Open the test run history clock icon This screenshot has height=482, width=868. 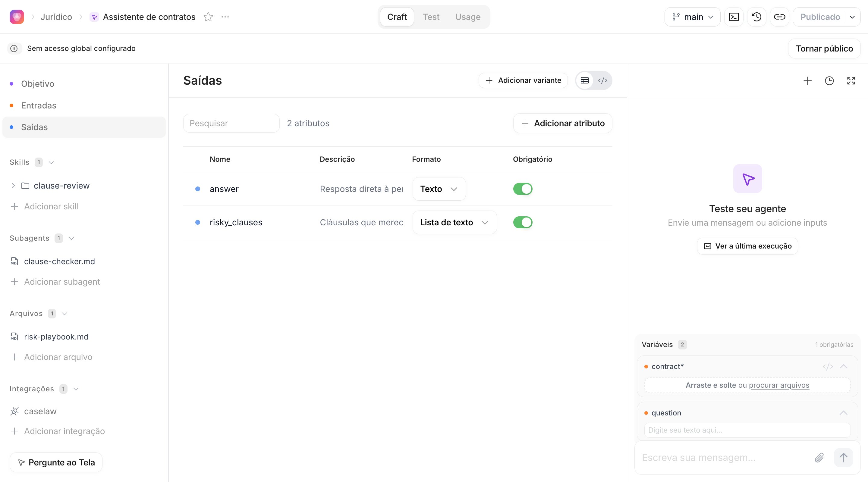click(829, 81)
